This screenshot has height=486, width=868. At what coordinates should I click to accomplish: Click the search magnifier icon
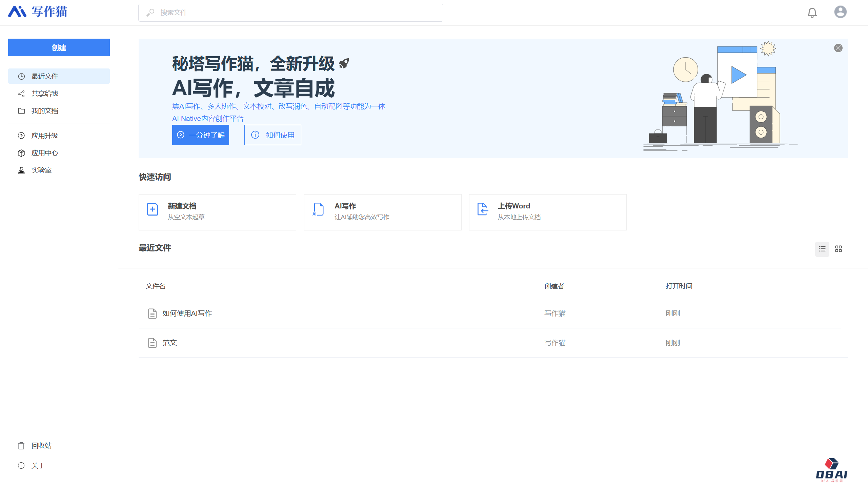coord(150,13)
